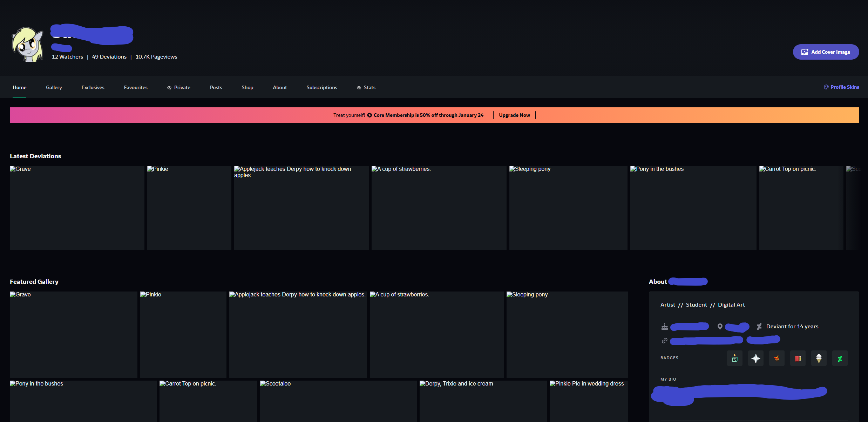Open Applejack teaches Derpy in Featured Gallery
This screenshot has width=868, height=422.
pyautogui.click(x=298, y=335)
